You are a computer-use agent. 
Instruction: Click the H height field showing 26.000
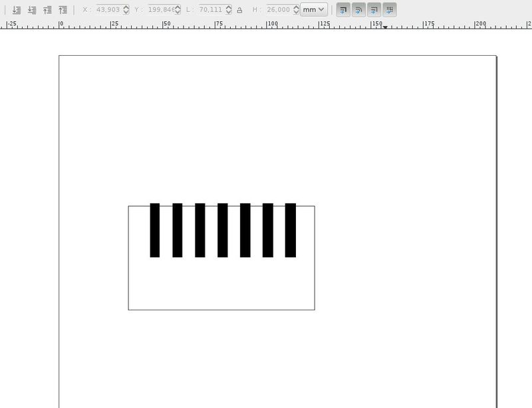[279, 9]
